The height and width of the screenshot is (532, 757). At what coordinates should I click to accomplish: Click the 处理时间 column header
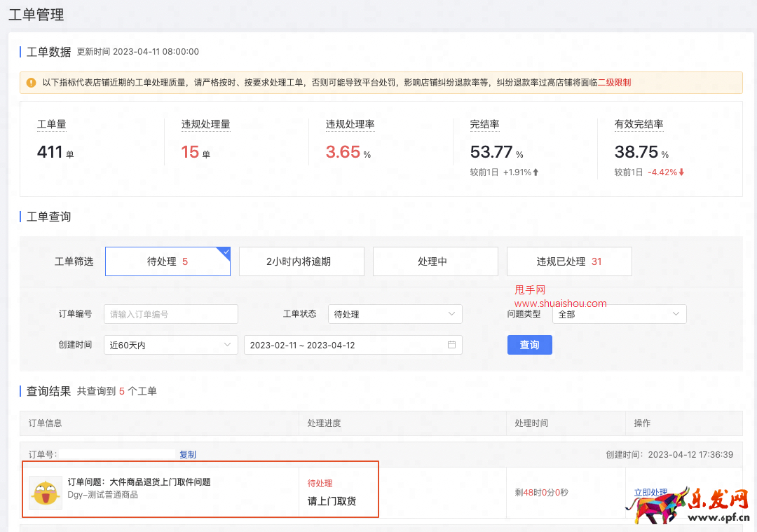(x=531, y=423)
